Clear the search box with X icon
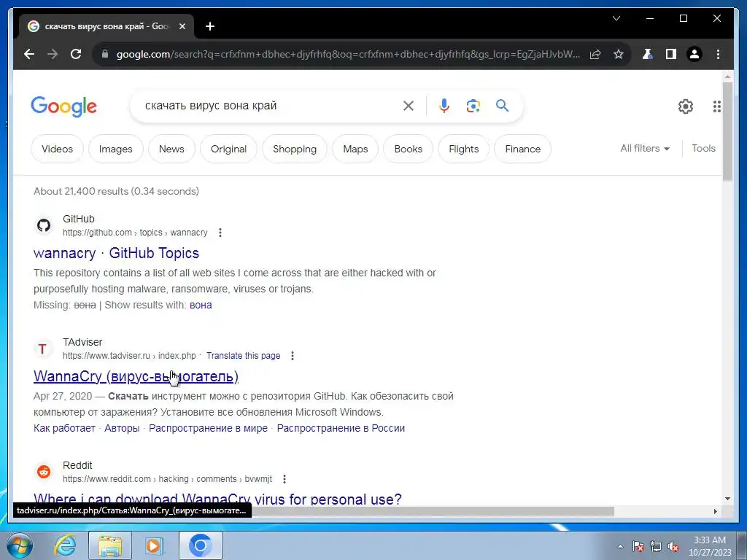The width and height of the screenshot is (747, 560). click(x=409, y=106)
